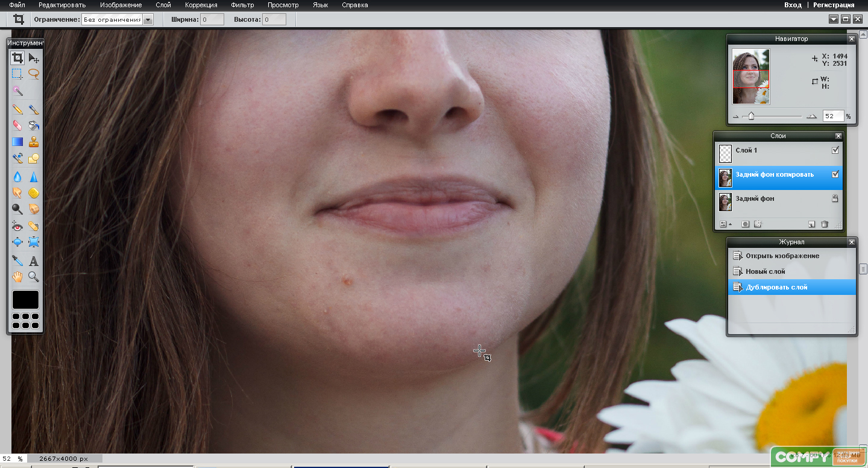Image resolution: width=868 pixels, height=468 pixels.
Task: Click the delete layer trash icon
Action: (825, 224)
